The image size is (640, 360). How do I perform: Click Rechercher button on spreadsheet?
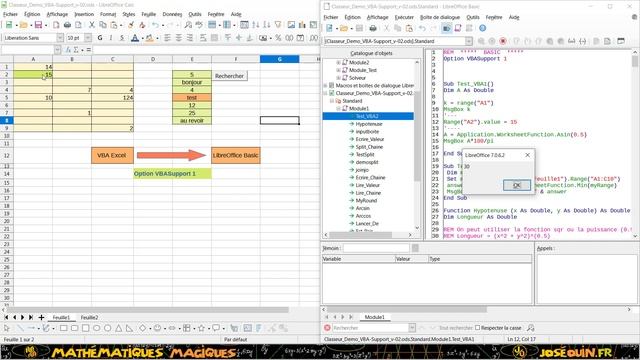tap(229, 76)
